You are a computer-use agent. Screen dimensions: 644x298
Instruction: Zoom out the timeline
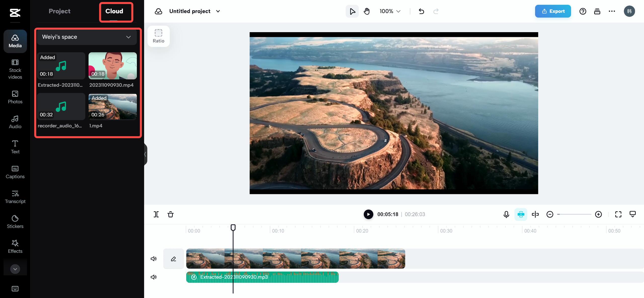[x=550, y=214]
